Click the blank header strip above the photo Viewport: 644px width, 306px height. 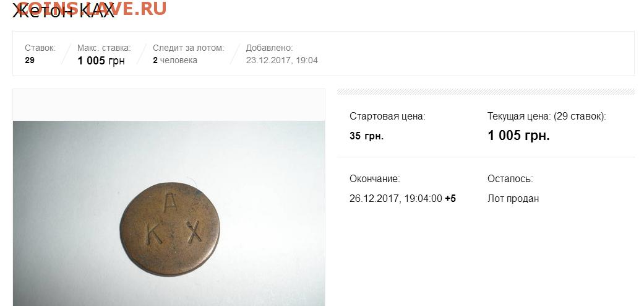pyautogui.click(x=169, y=105)
